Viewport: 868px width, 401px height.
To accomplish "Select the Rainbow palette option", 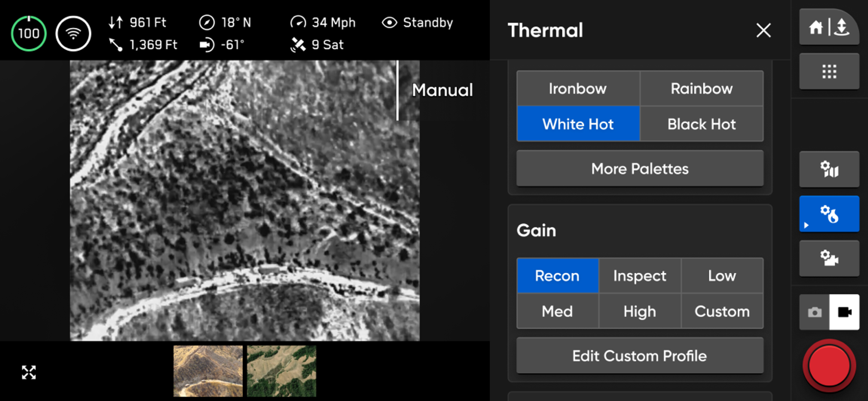I will pos(701,89).
